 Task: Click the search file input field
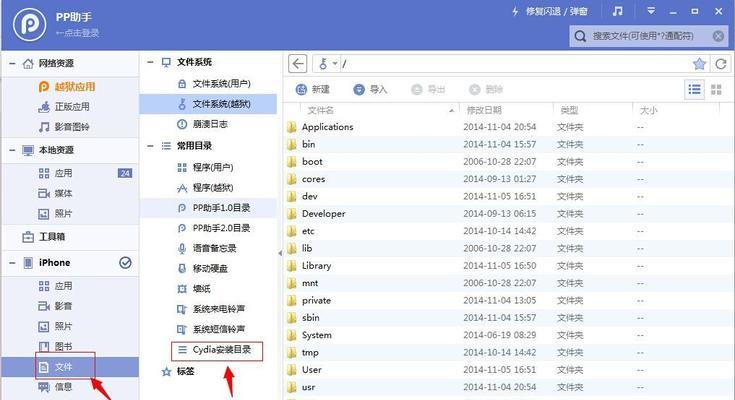[651, 36]
